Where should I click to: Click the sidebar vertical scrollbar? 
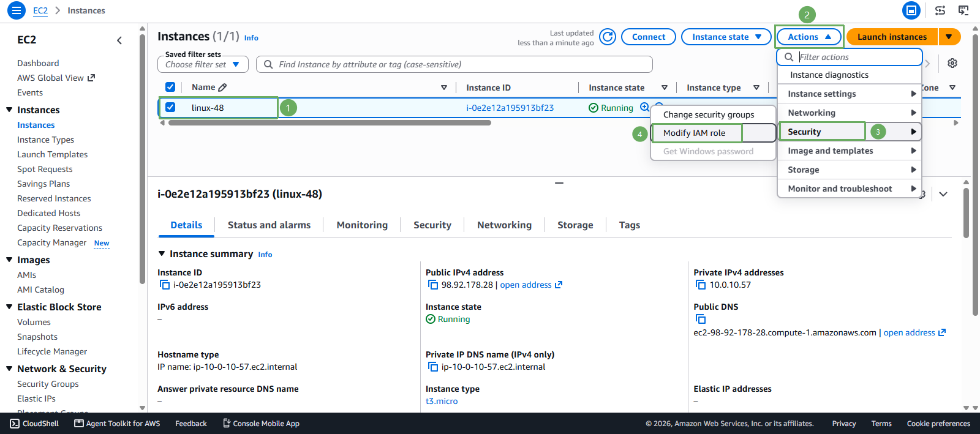[142, 159]
